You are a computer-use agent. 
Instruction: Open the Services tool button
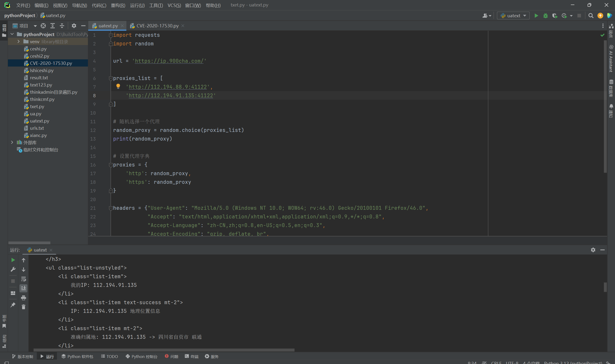point(212,356)
